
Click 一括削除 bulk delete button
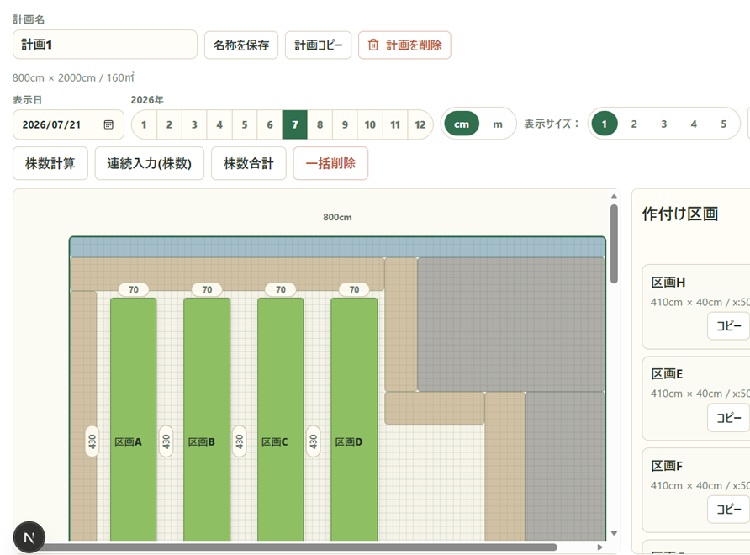point(331,163)
